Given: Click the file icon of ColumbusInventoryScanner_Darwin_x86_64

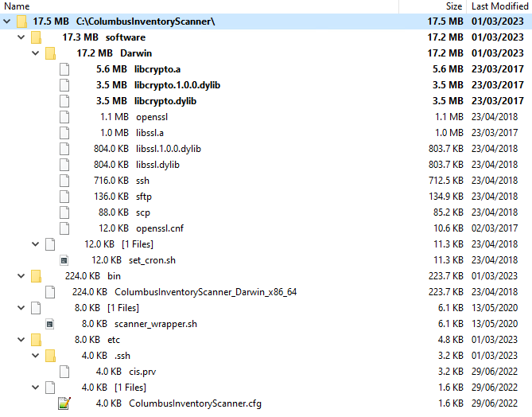Looking at the screenshot, I should [x=50, y=292].
